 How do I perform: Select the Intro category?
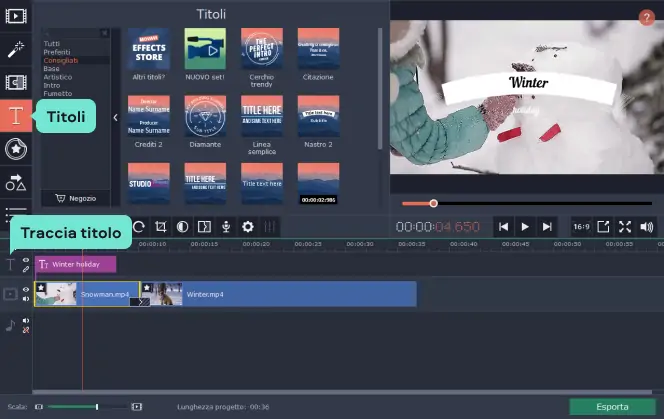pyautogui.click(x=52, y=85)
